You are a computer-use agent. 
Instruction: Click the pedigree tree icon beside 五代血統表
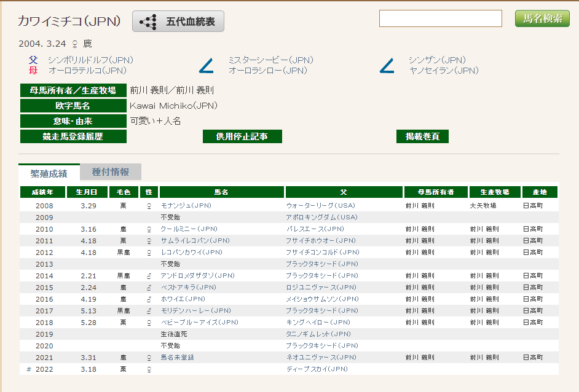148,22
